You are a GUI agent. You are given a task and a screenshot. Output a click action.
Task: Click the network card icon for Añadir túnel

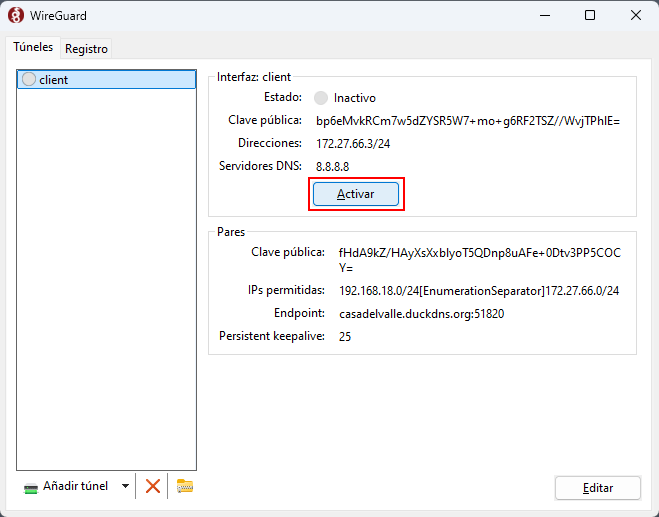(31, 487)
